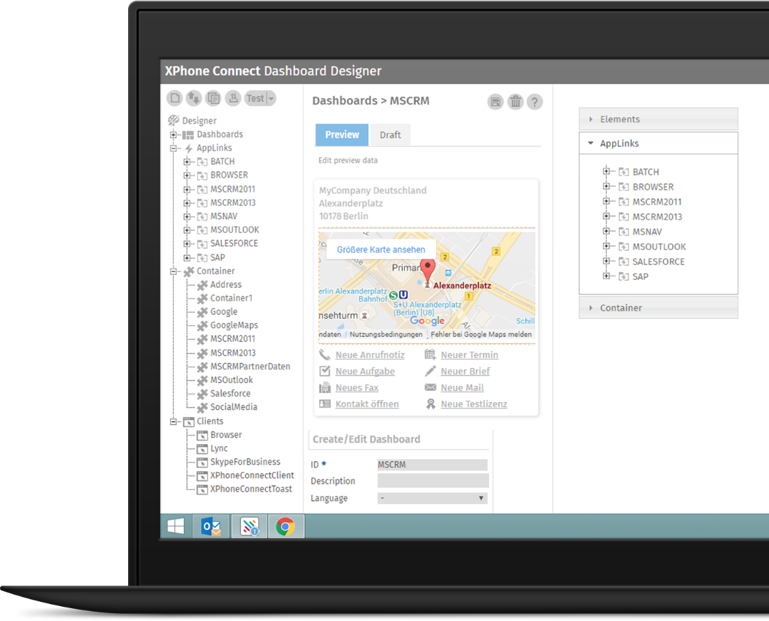Screen dimensions: 769x621
Task: Click the save dashboard icon
Action: point(495,102)
